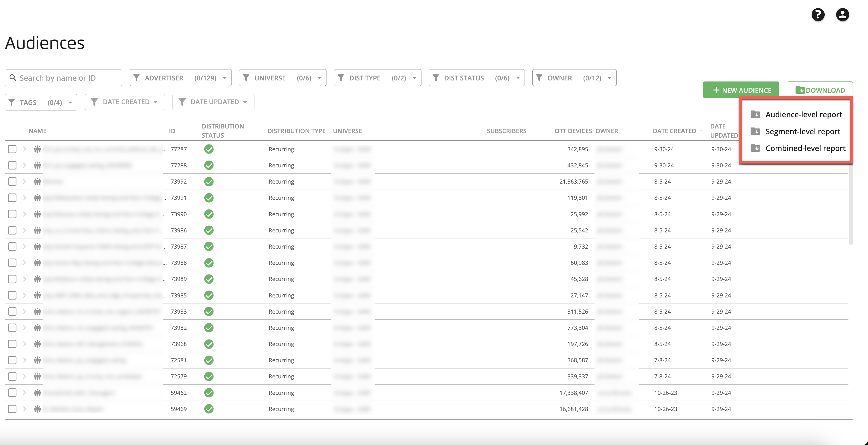The height and width of the screenshot is (445, 868).
Task: Click the OTT devices value 21,363,765
Action: click(574, 181)
